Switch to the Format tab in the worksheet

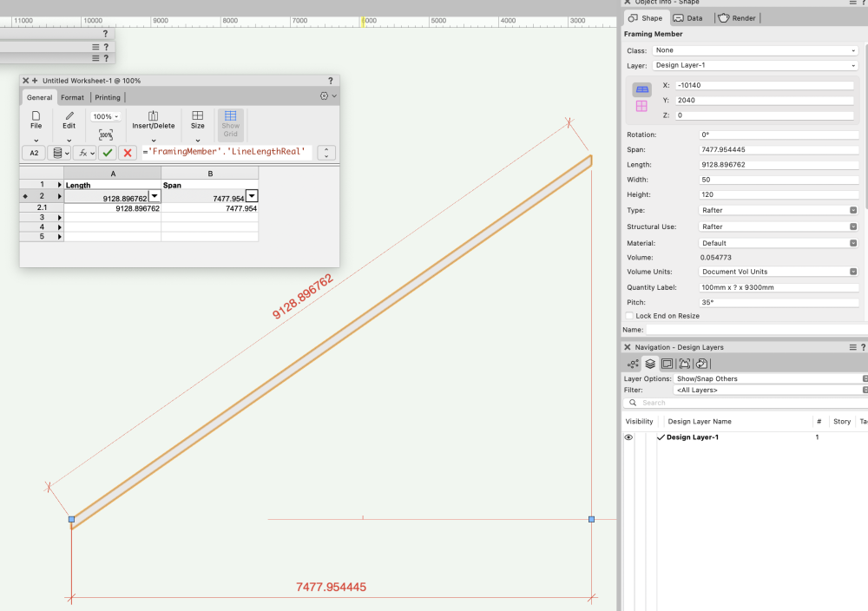click(x=72, y=97)
